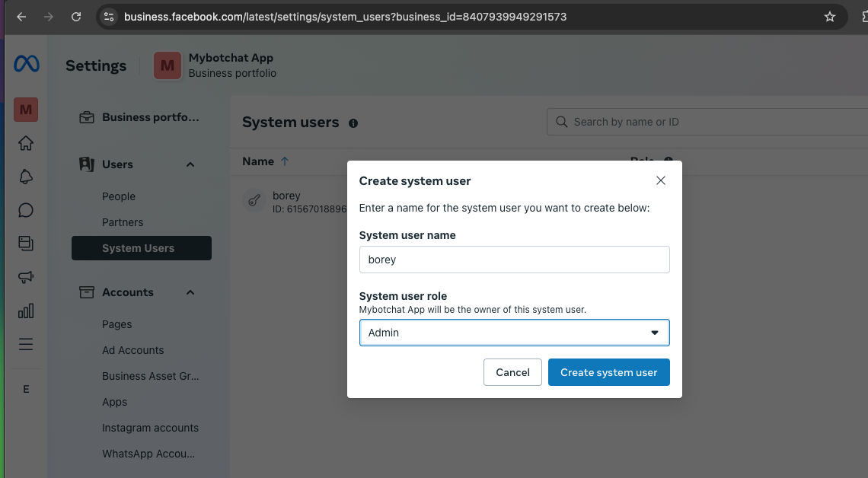Collapse the Users section
Viewport: 868px width, 478px height.
190,164
